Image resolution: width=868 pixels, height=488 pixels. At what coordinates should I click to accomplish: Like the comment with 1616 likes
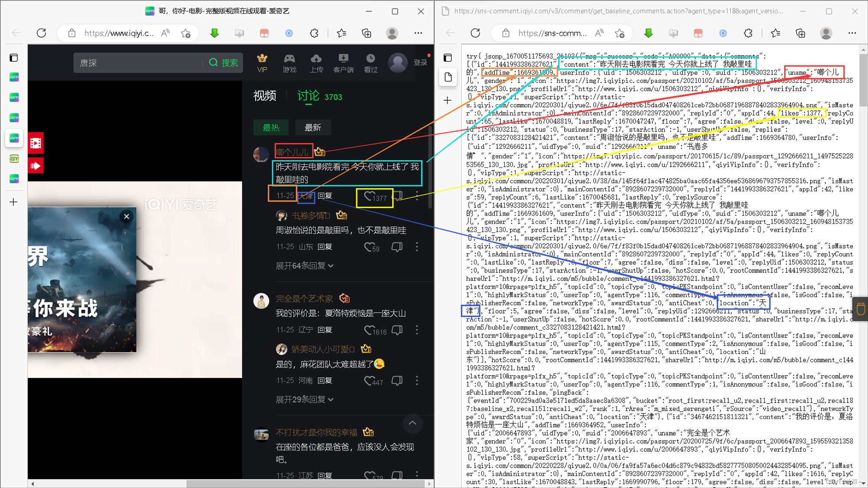pyautogui.click(x=369, y=331)
